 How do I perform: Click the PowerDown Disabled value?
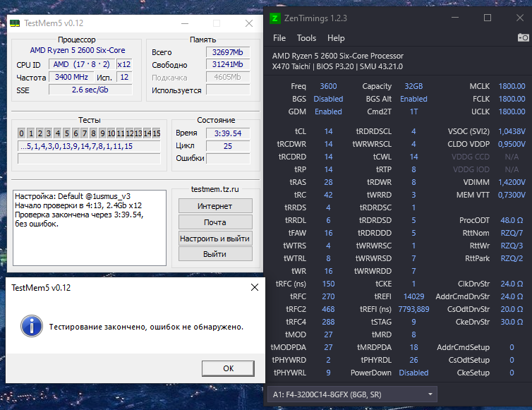[413, 373]
